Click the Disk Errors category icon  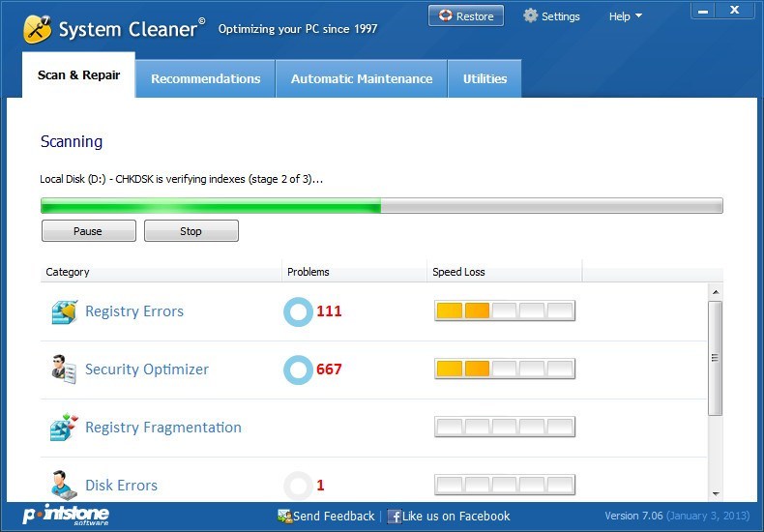coord(64,485)
